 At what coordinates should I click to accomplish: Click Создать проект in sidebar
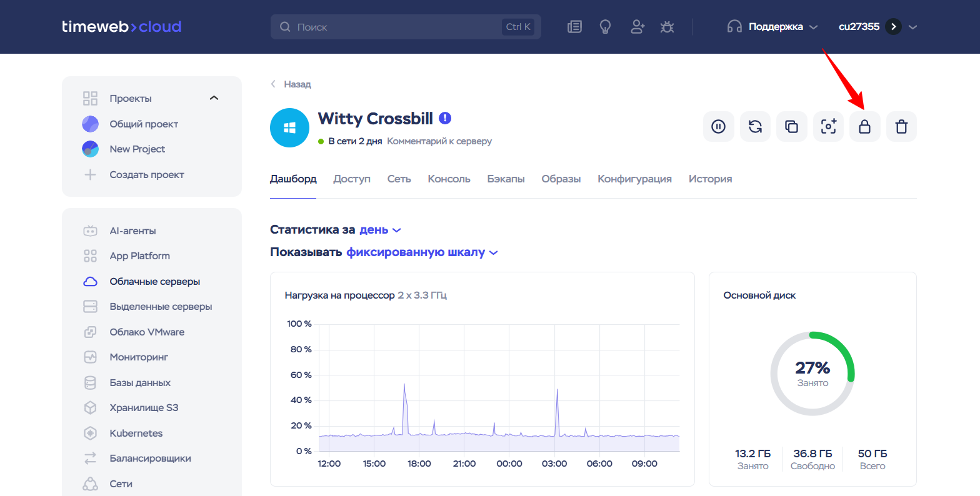146,175
